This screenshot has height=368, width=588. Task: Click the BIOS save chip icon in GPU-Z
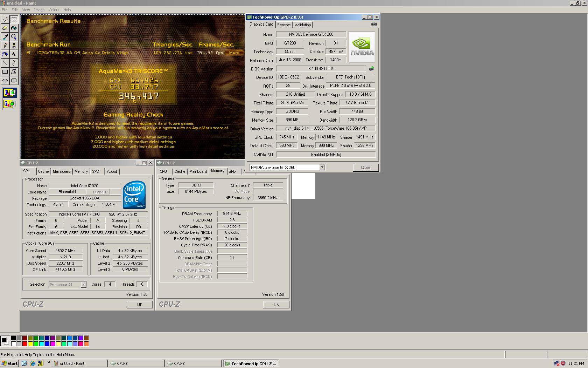[x=371, y=69]
